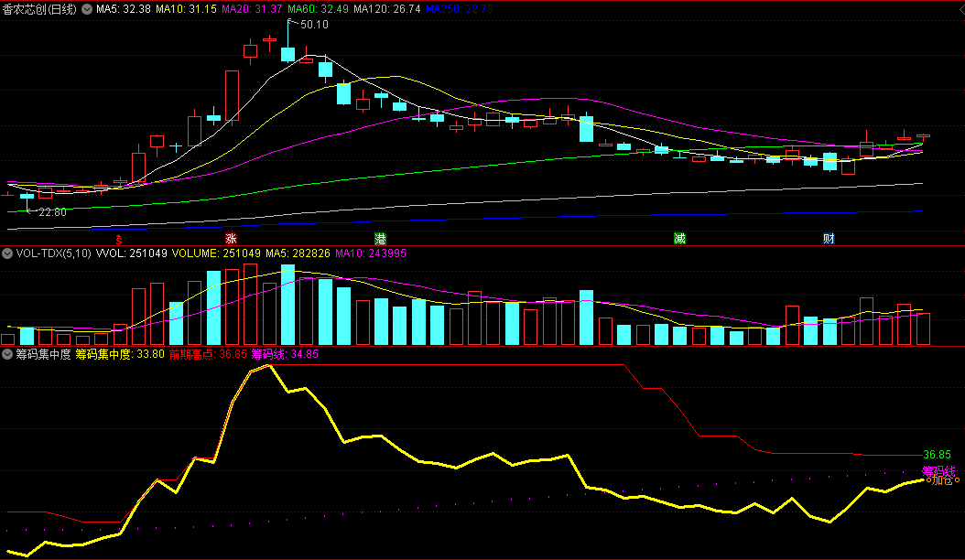
Task: Click the VOLUME: 251049 value
Action: 216,253
